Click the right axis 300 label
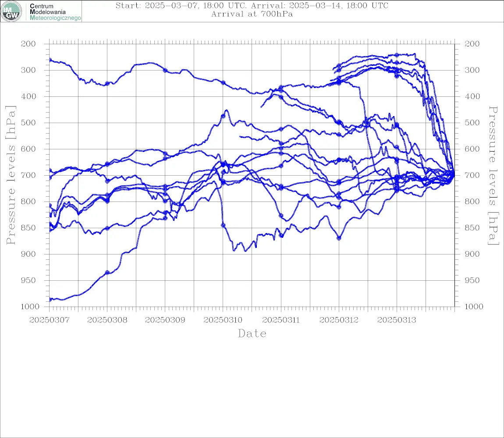 click(x=472, y=70)
